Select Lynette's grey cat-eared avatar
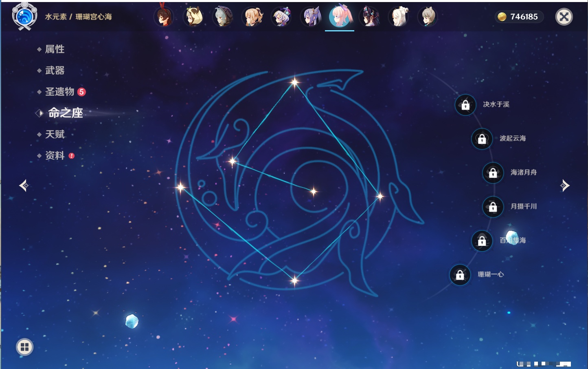The height and width of the screenshot is (369, 588). (428, 17)
